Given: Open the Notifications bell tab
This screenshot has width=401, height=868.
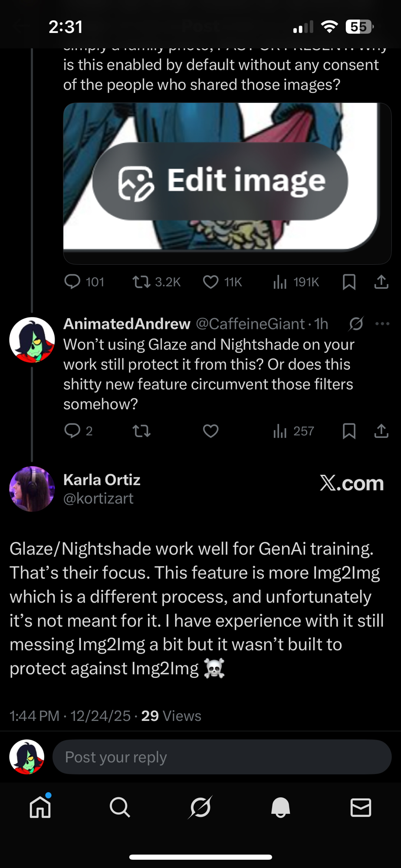Looking at the screenshot, I should coord(280,807).
